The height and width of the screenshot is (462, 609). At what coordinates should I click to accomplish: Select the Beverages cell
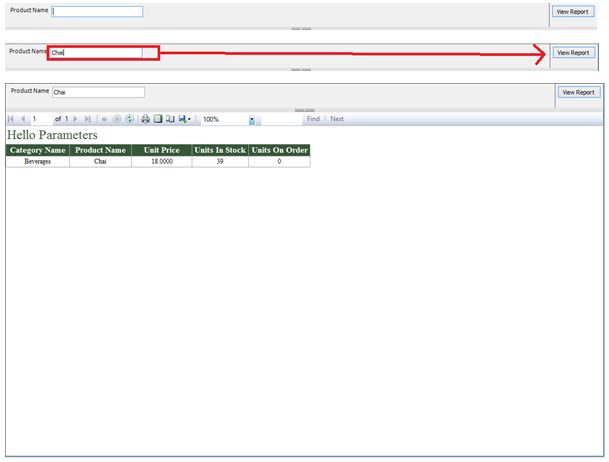(38, 162)
